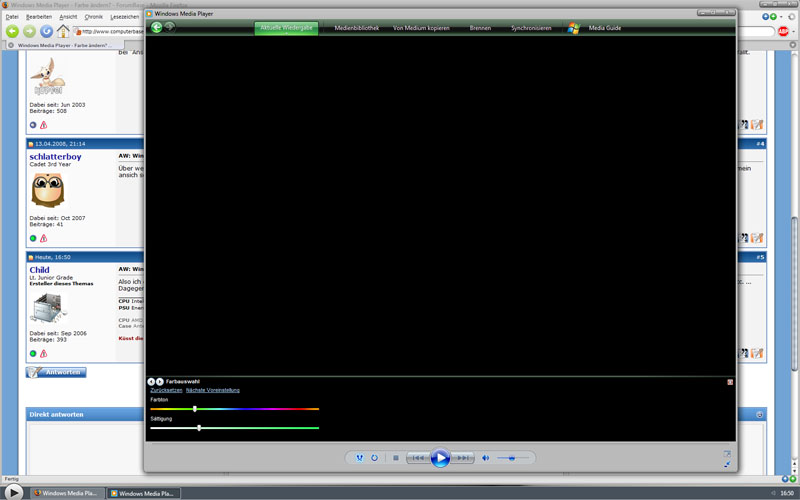
Task: Open Adblock Plus dropdown arrow
Action: pyautogui.click(x=793, y=32)
